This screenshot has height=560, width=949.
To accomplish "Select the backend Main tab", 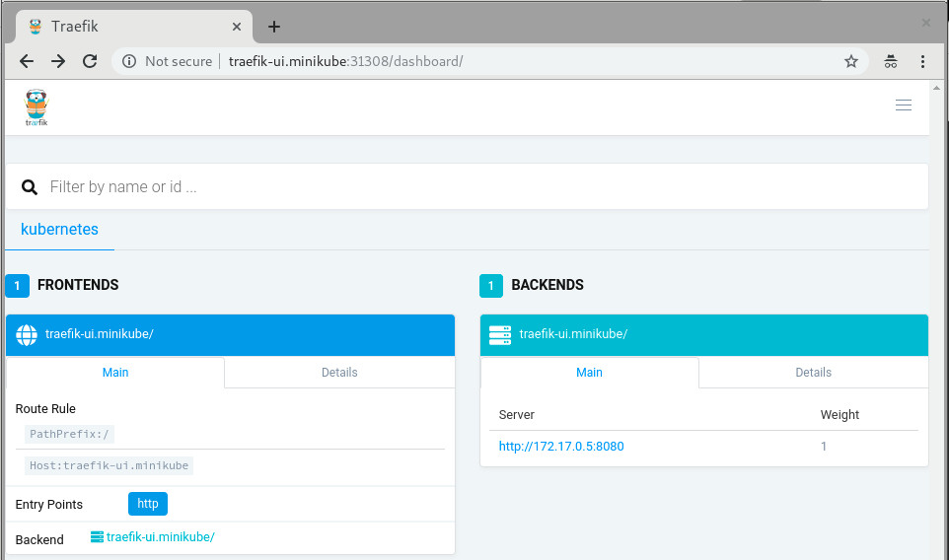I will pos(589,373).
